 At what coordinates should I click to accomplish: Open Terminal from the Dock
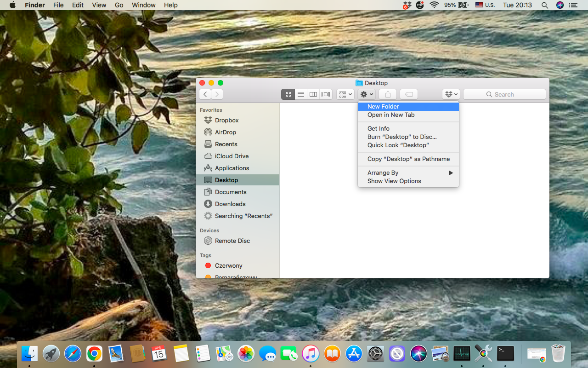tap(505, 353)
